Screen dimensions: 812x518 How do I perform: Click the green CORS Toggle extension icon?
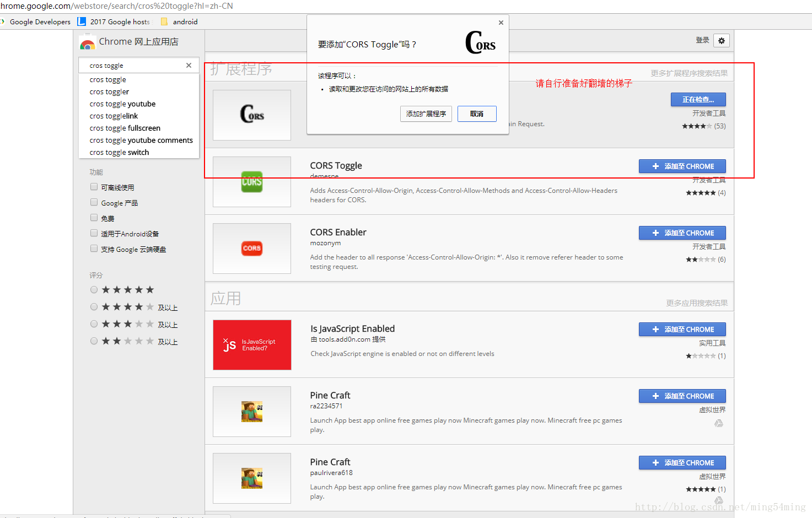[x=252, y=182]
